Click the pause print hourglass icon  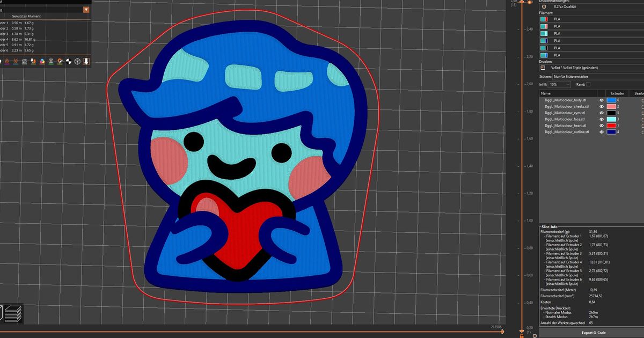(x=51, y=61)
